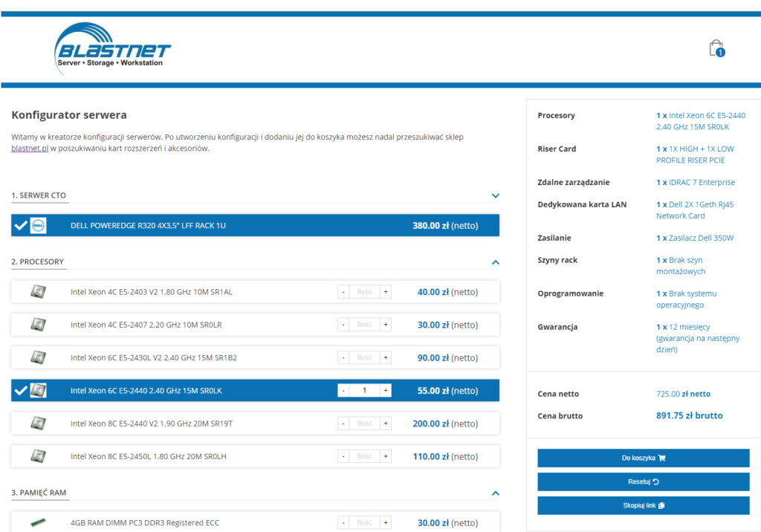Click quantity field for Xeon E5-2450L
The width and height of the screenshot is (761, 532).
(x=364, y=456)
